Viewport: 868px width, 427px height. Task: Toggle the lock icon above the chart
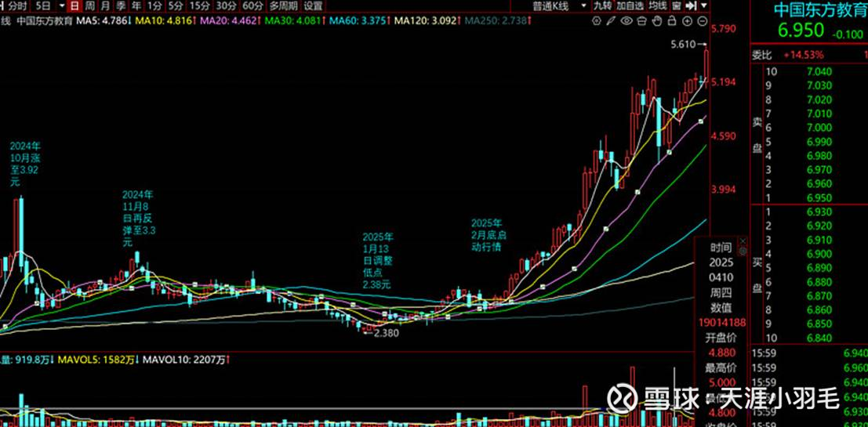671,21
